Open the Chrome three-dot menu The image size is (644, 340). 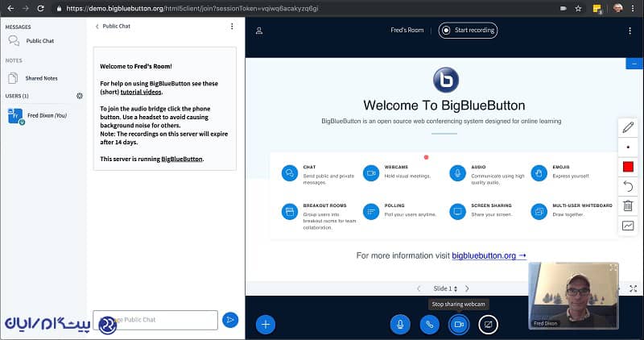tap(633, 8)
